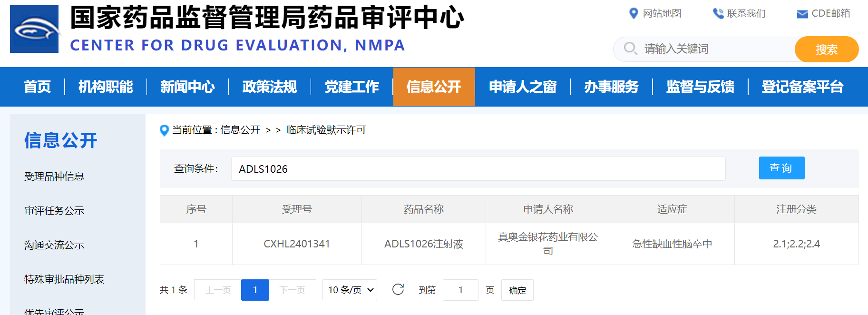Click the 确定 page jump button

517,290
